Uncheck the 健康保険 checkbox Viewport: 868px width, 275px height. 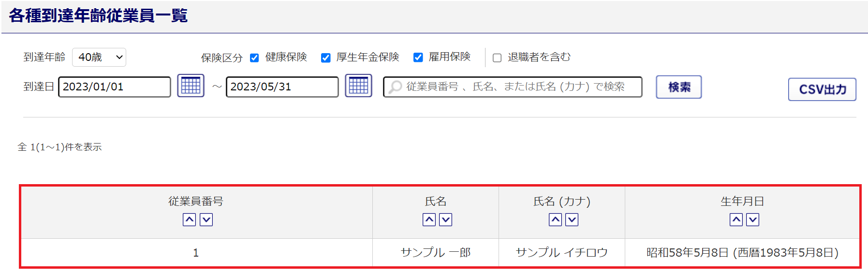[254, 58]
